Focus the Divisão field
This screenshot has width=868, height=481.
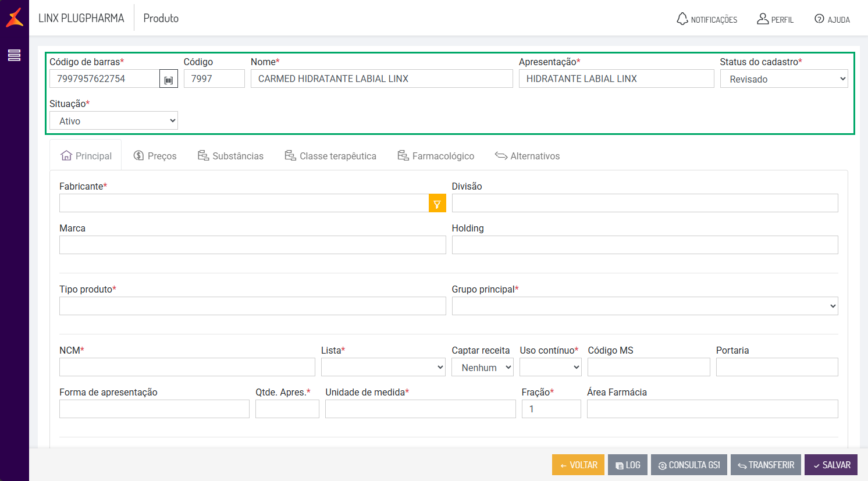point(645,203)
